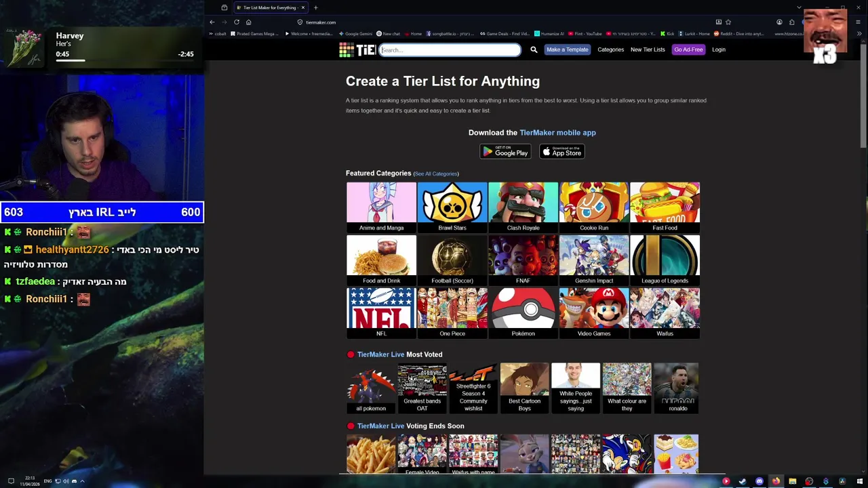
Task: Open the Greatest bands OAT tier list
Action: 422,388
